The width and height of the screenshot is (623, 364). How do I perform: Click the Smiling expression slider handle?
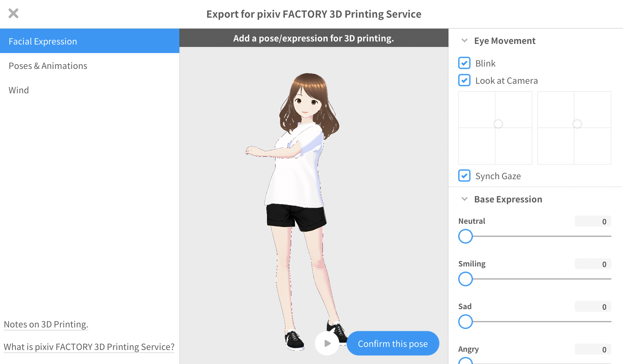click(466, 279)
